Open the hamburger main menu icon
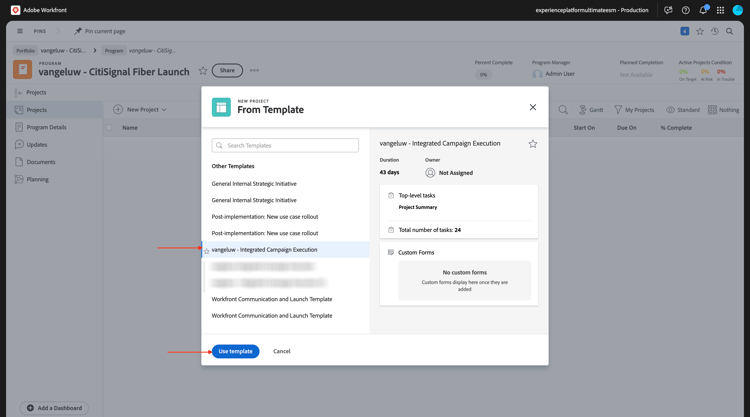Screen dimensions: 750x417 (20, 31)
